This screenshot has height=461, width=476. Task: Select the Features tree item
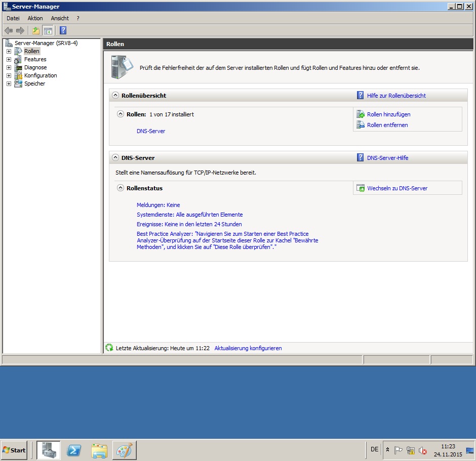coord(35,59)
